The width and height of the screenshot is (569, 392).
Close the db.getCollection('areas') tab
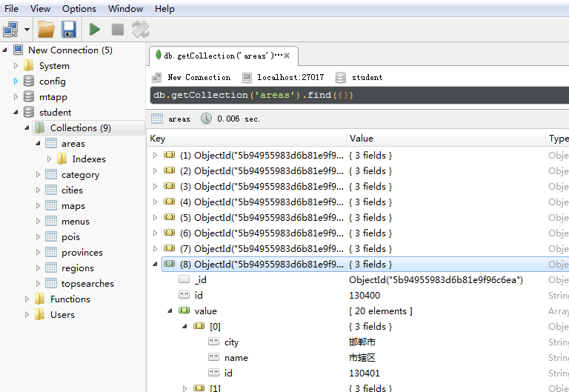pos(287,56)
